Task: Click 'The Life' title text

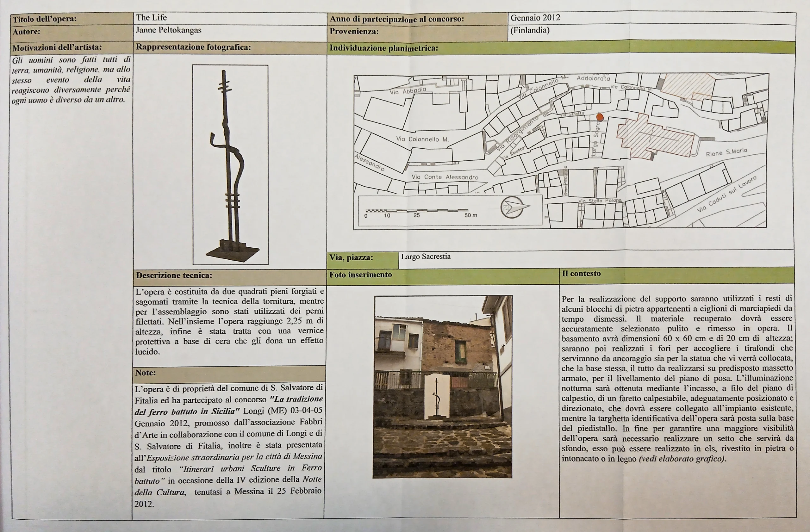Action: (x=152, y=18)
